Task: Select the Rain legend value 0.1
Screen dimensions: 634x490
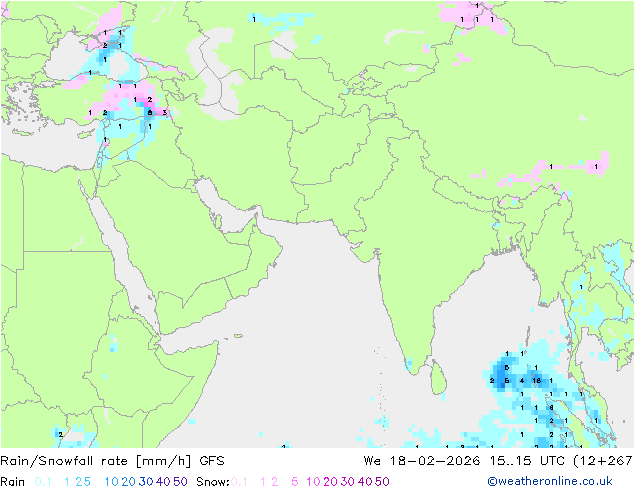Action: (43, 482)
